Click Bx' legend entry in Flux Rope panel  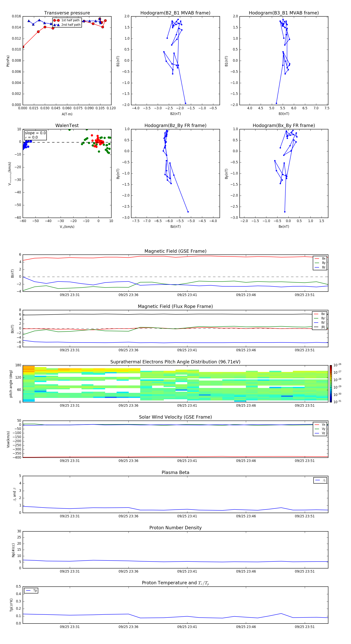(x=320, y=314)
